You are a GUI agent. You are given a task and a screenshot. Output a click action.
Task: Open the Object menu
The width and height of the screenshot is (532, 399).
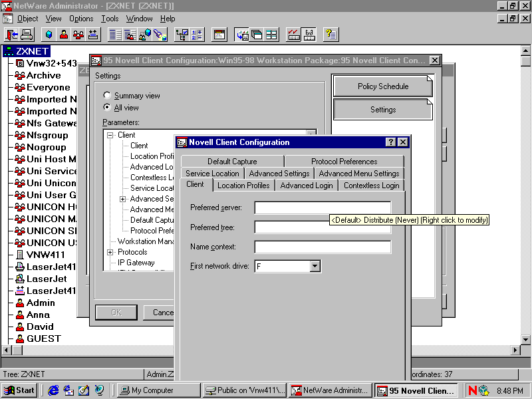point(27,19)
